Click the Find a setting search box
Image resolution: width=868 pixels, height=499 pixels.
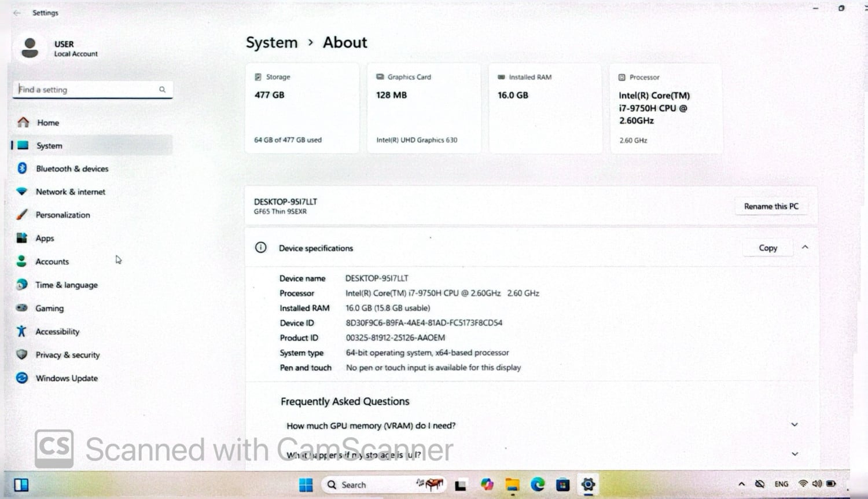coord(87,90)
